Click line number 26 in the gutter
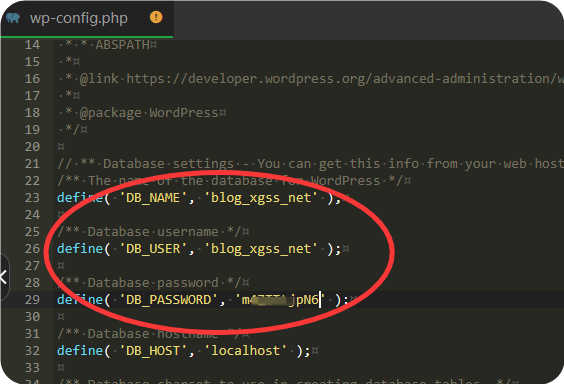Image resolution: width=564 pixels, height=384 pixels. pyautogui.click(x=32, y=249)
